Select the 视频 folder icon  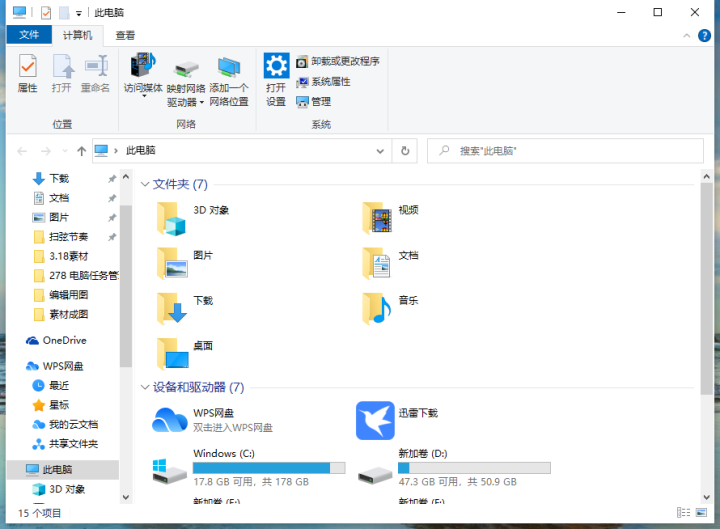click(x=377, y=218)
